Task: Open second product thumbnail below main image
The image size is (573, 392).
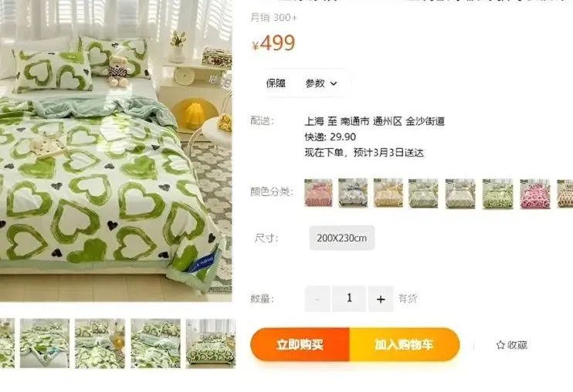Action: tap(45, 343)
